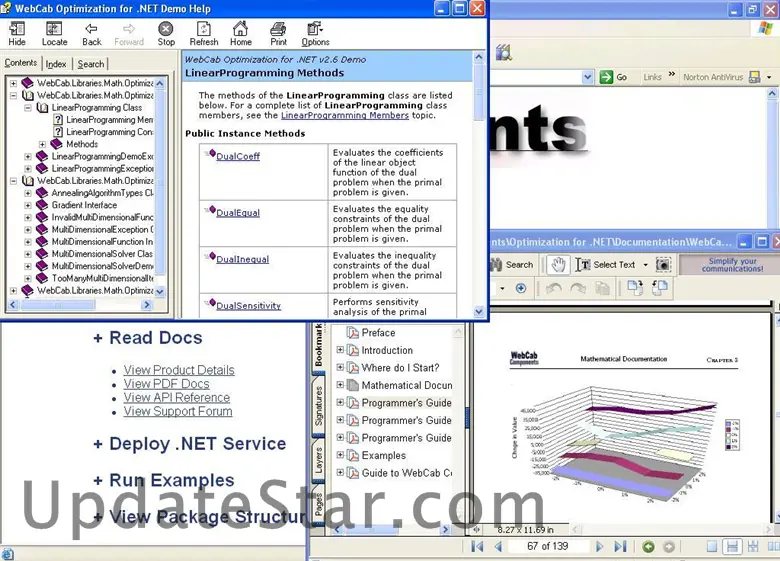The height and width of the screenshot is (561, 780).
Task: Go to previous PDF page
Action: coord(498,547)
